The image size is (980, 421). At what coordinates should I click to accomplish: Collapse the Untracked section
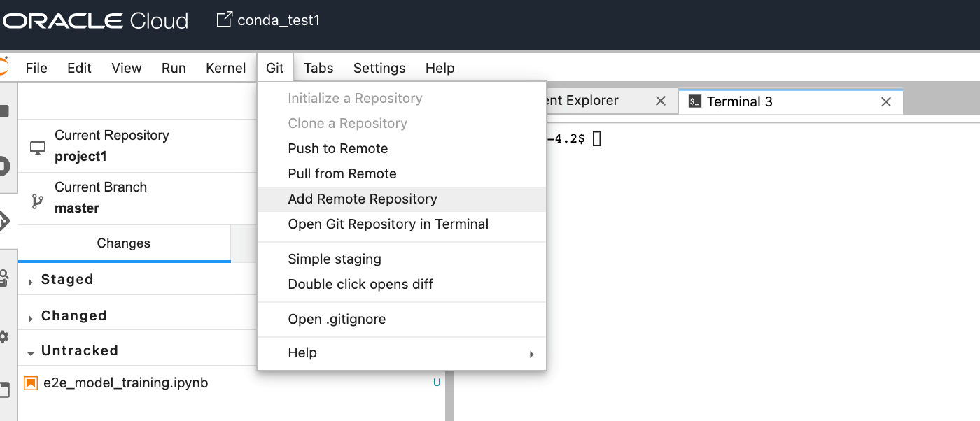(x=79, y=351)
